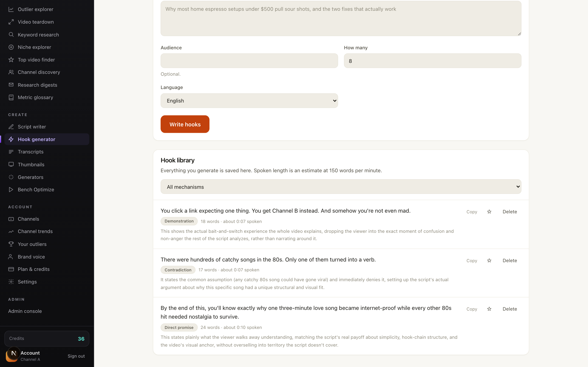The image size is (588, 367).
Task: Open the Language dropdown set to English
Action: (249, 101)
